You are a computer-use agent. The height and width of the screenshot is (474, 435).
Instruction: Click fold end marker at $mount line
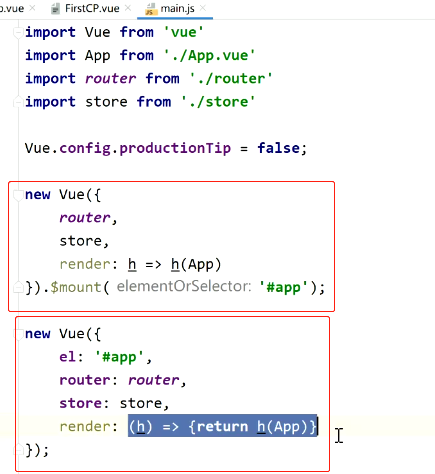17,287
